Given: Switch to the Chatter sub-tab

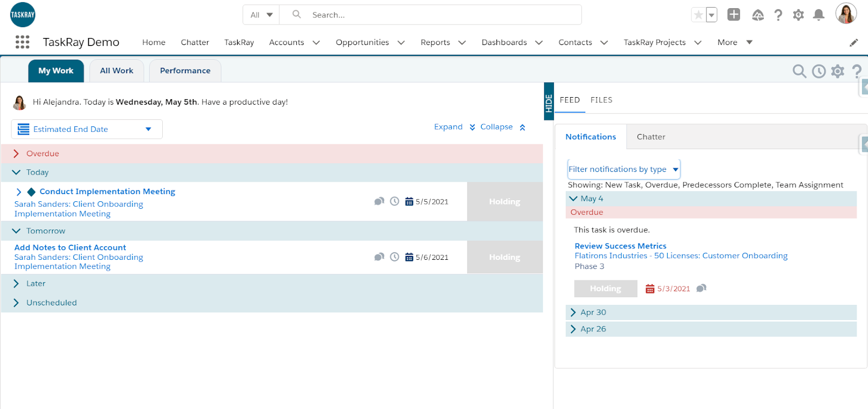Looking at the screenshot, I should 651,137.
